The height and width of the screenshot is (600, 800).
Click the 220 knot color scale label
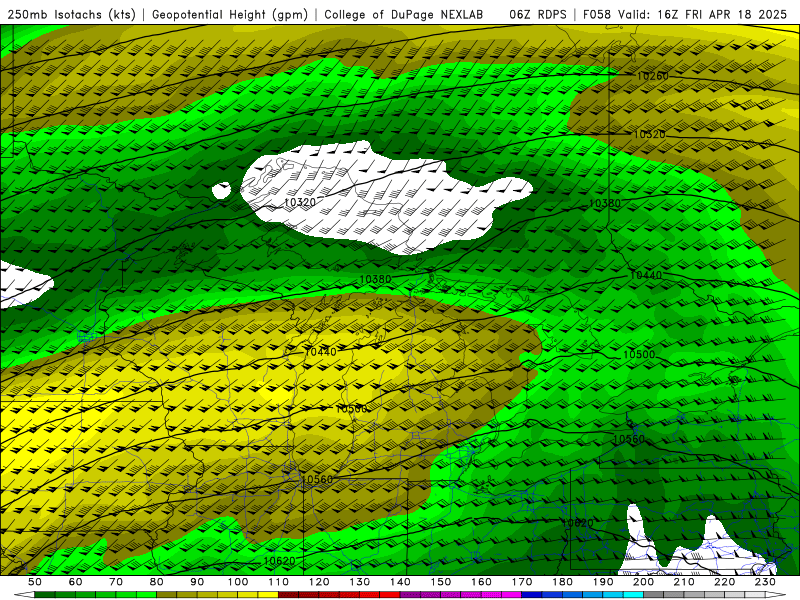pos(725,582)
